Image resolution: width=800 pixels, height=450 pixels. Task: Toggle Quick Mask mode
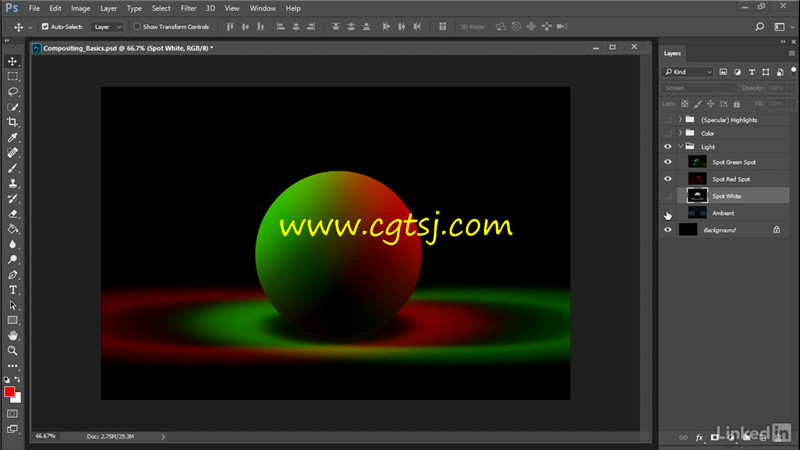click(13, 413)
